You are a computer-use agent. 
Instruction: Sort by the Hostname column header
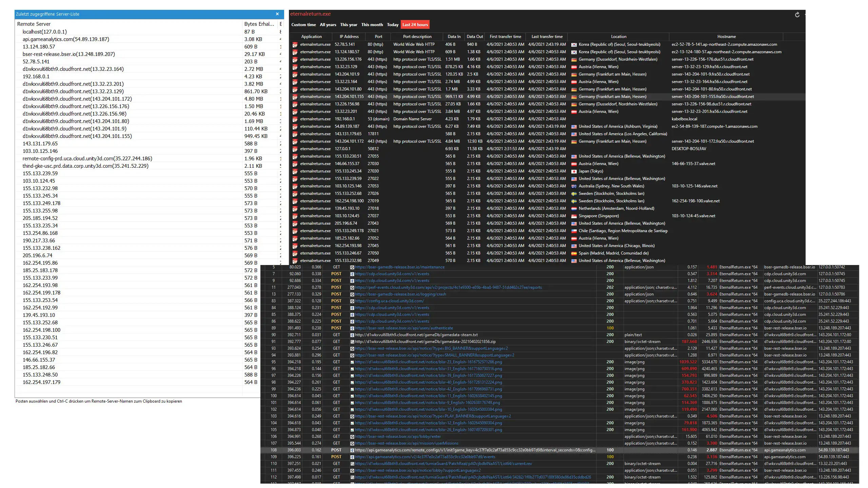[x=726, y=37]
